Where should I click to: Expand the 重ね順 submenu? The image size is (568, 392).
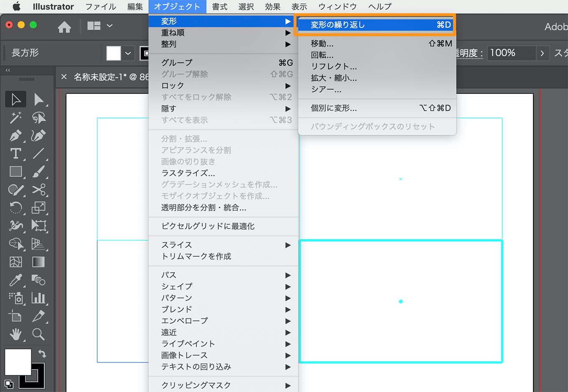[x=223, y=33]
